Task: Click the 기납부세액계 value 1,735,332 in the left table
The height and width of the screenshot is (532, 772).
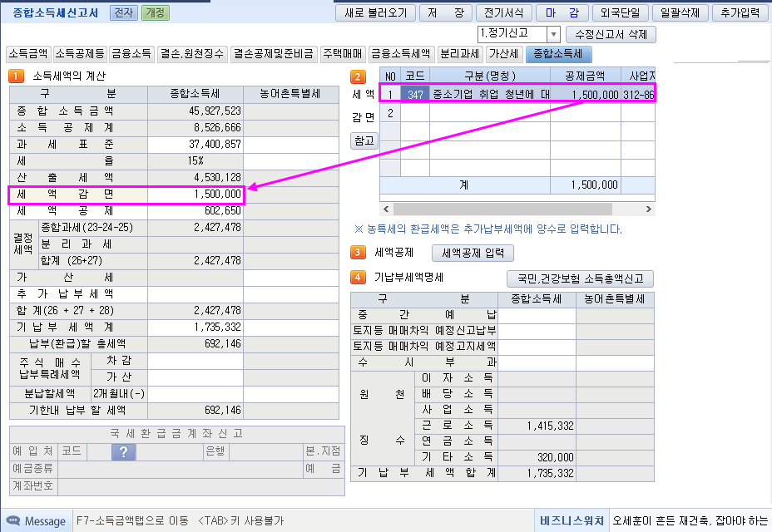Action: coord(195,328)
